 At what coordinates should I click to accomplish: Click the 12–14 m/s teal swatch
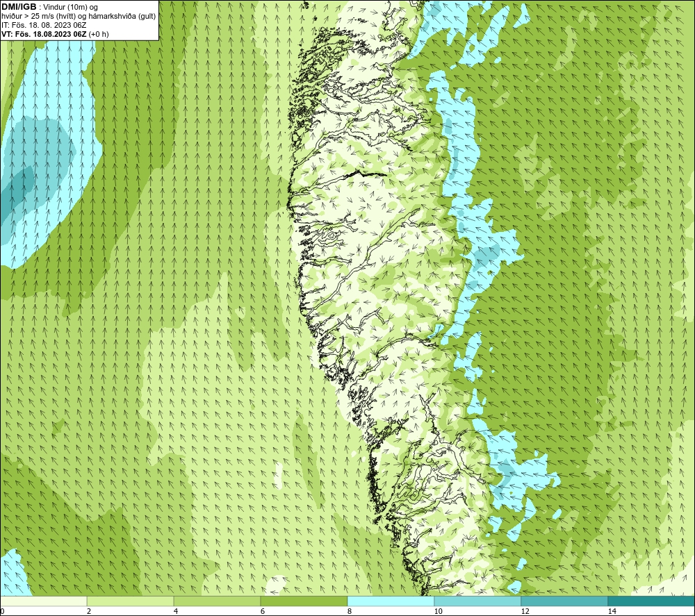coord(564,601)
